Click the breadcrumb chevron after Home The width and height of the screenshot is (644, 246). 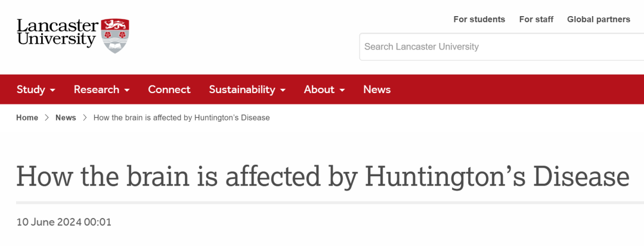(47, 118)
